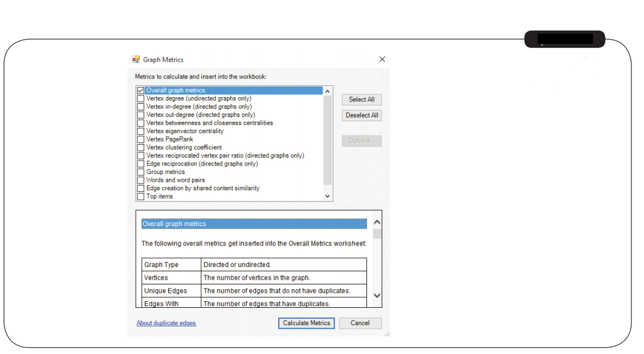Check Words and word pairs
The width and height of the screenshot is (644, 354).
[141, 180]
